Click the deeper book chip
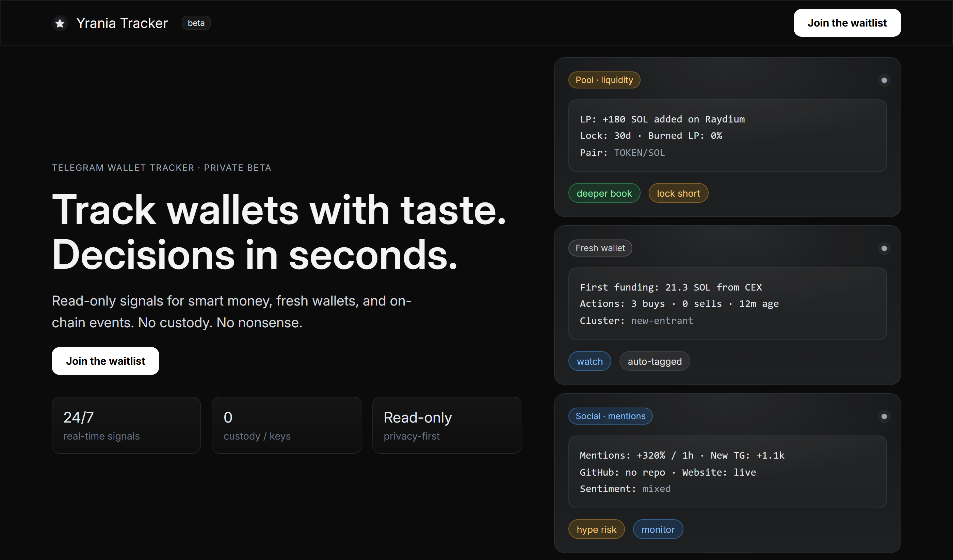Screen dimensions: 953x560 (x=604, y=193)
